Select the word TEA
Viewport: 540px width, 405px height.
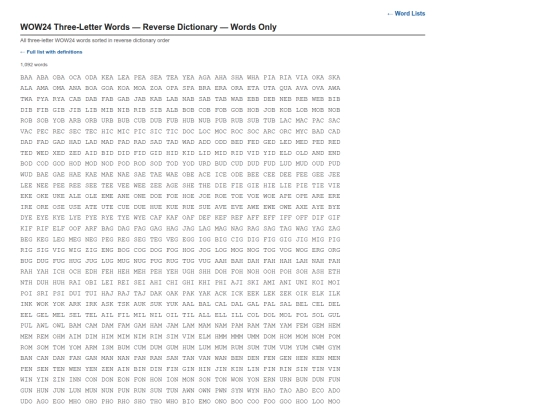(x=172, y=77)
